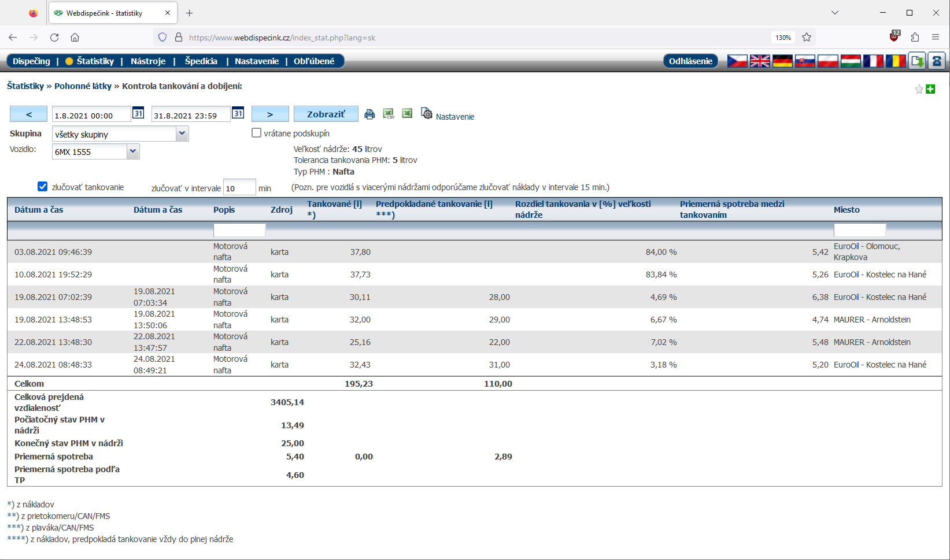Go to previous period with the < button

tap(28, 114)
